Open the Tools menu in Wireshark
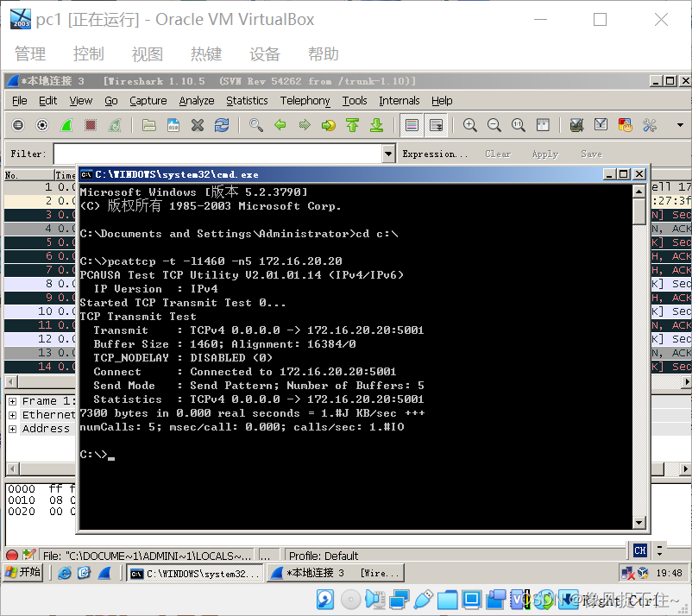The image size is (692, 616). click(x=355, y=101)
